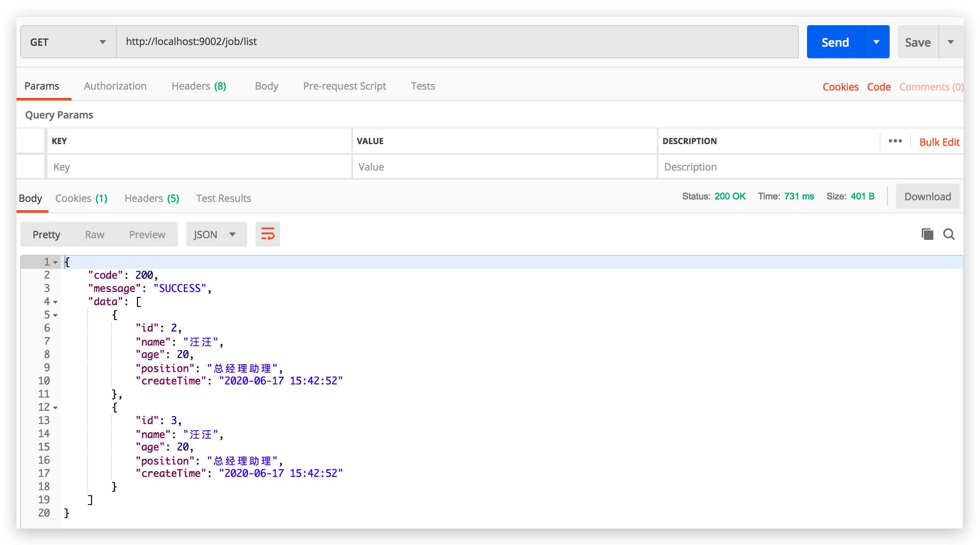Open the response Headers (5) tab

(x=151, y=198)
